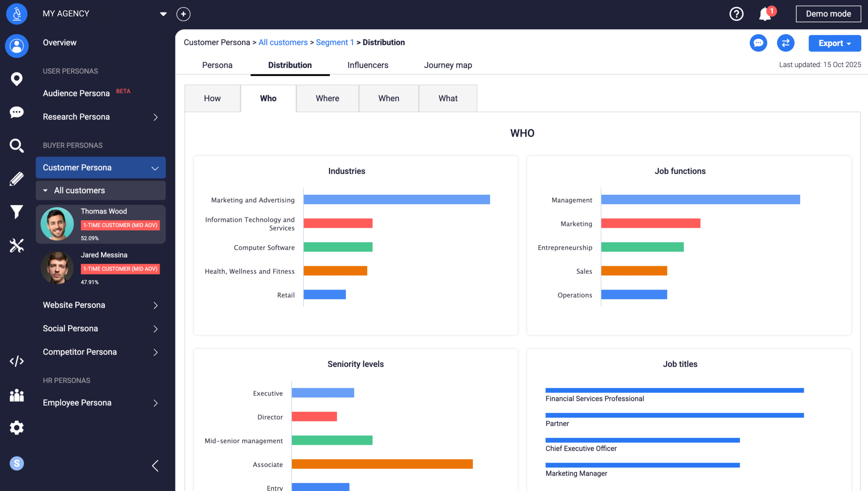
Task: Open the settings gear icon in the sidebar
Action: click(x=17, y=428)
